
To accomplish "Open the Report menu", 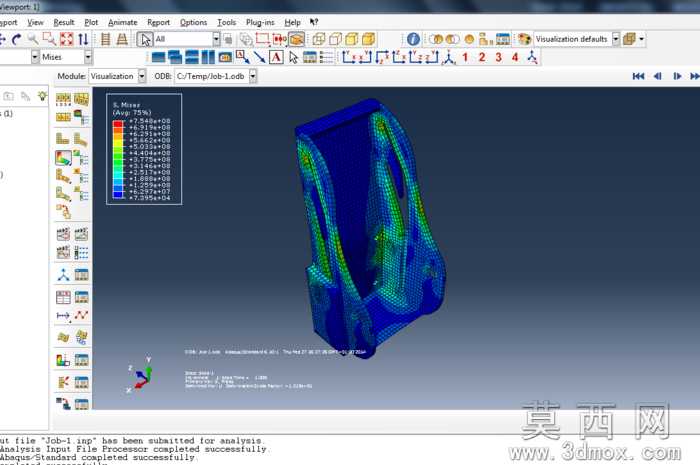I will click(x=158, y=22).
